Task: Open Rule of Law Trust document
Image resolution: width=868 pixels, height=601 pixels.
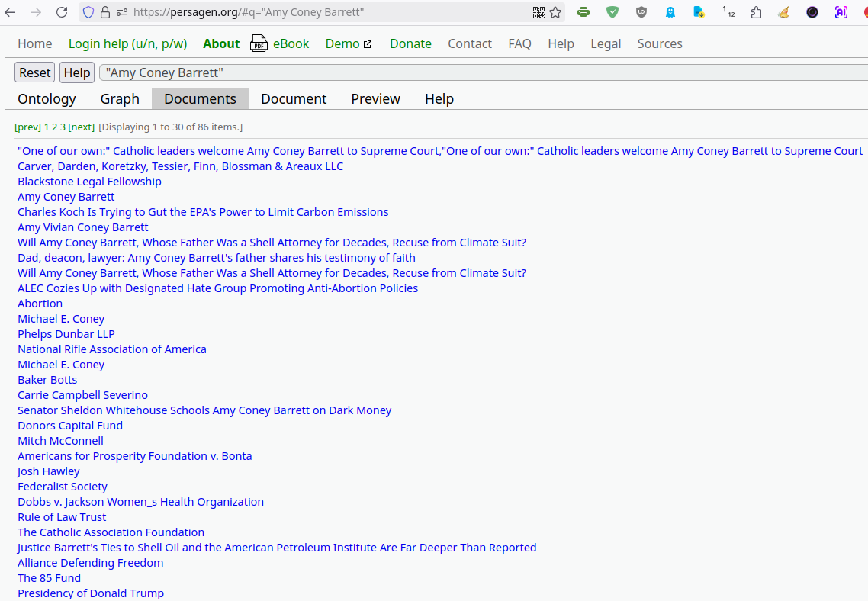Action: pyautogui.click(x=62, y=517)
